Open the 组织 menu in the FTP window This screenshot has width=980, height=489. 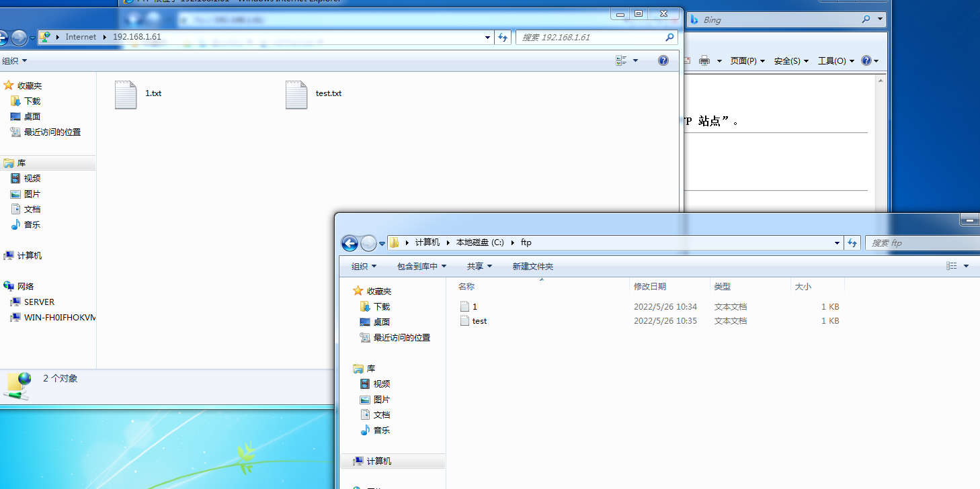tap(14, 60)
